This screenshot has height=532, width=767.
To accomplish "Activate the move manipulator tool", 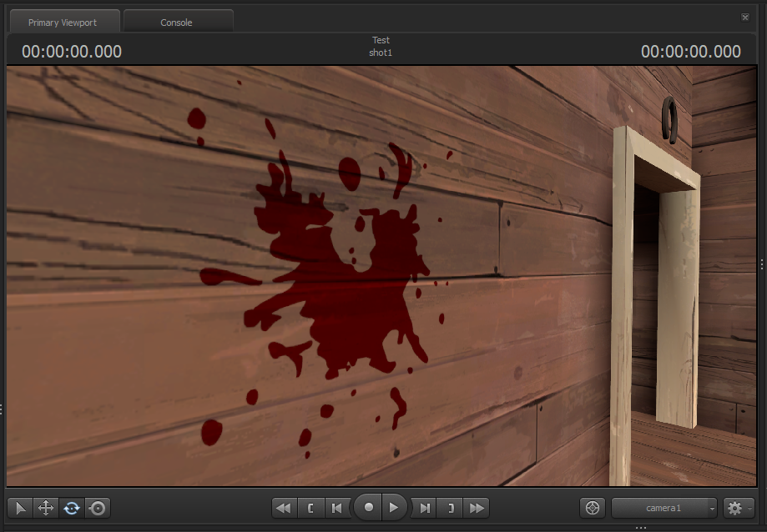I will tap(46, 508).
